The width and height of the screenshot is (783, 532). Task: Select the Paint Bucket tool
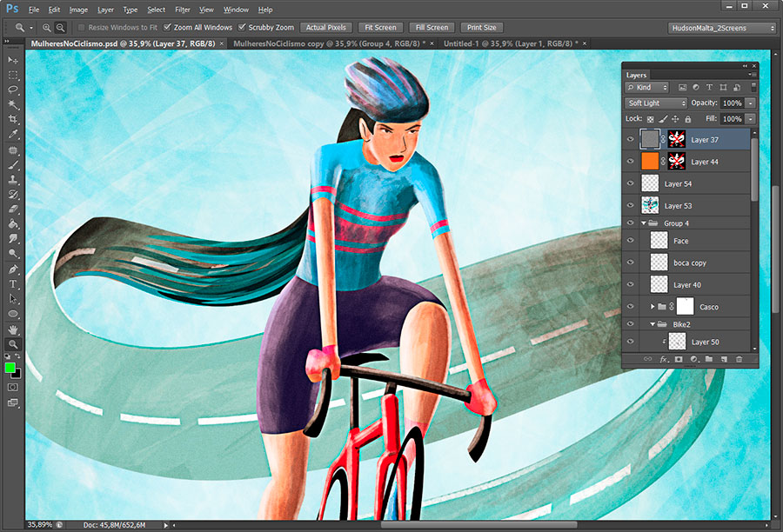tap(13, 223)
